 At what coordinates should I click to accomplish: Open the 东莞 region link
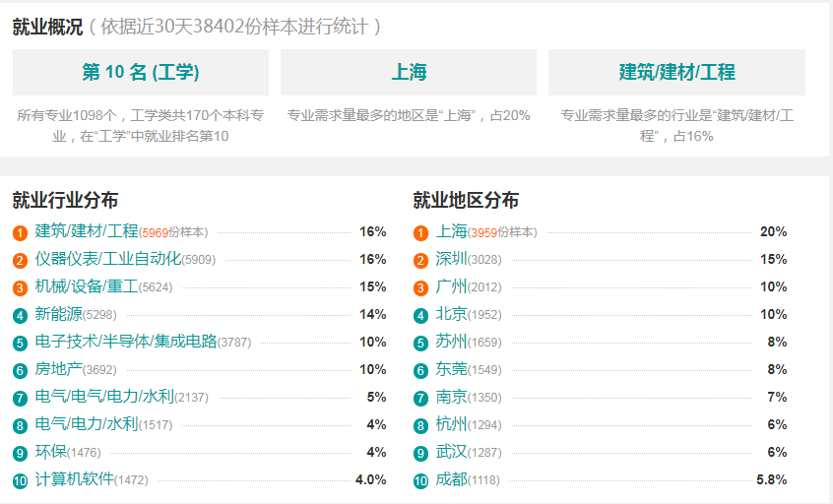(451, 368)
